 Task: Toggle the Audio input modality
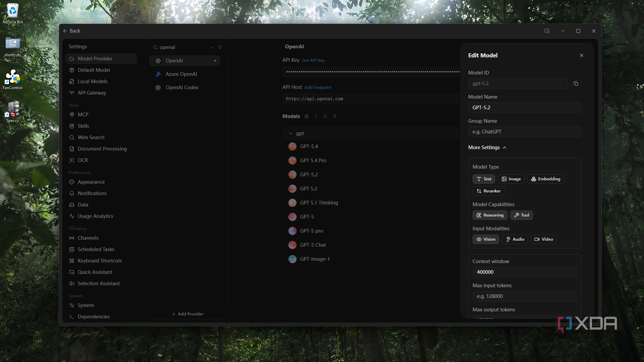pyautogui.click(x=515, y=239)
